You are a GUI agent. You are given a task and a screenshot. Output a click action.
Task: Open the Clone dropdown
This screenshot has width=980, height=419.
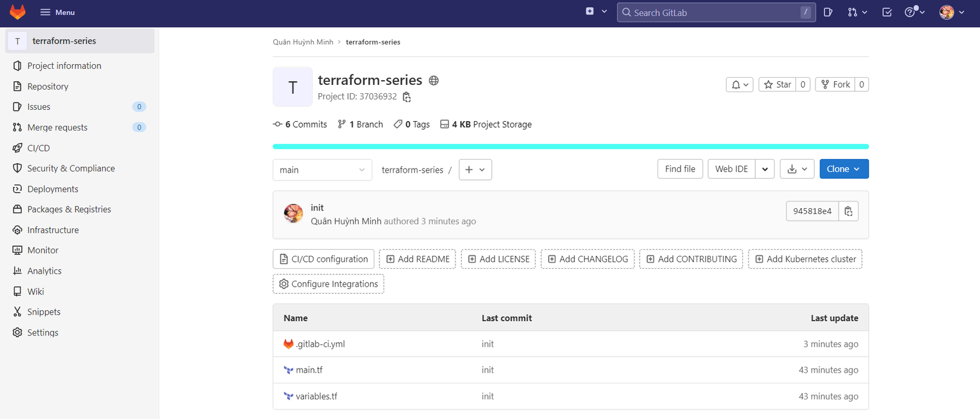pyautogui.click(x=843, y=169)
